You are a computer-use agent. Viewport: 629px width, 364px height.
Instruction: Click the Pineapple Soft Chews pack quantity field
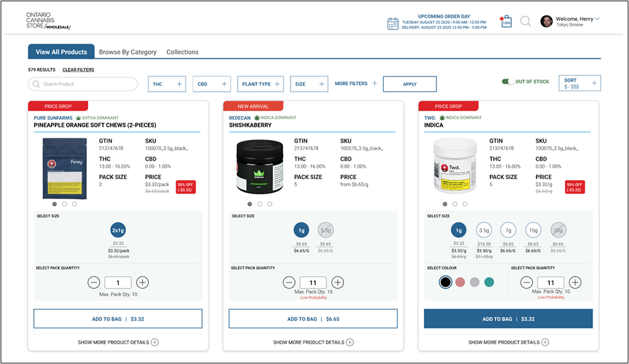click(x=118, y=283)
